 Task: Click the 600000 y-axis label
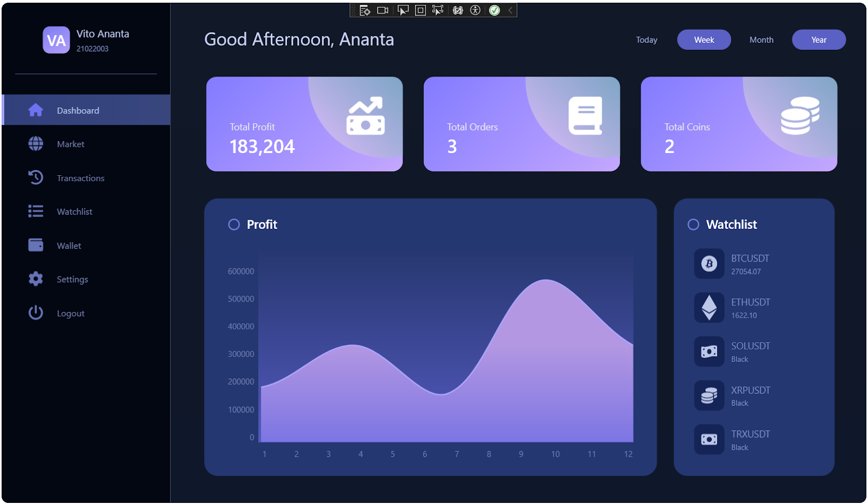[241, 271]
